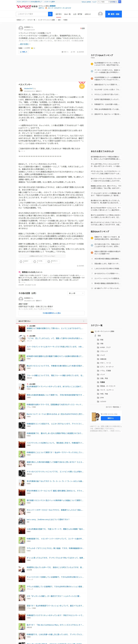This screenshot has height=644, width=138.
Task: Open related question スパークのパントマイムをテナーサックス
Action: tap(55, 347)
